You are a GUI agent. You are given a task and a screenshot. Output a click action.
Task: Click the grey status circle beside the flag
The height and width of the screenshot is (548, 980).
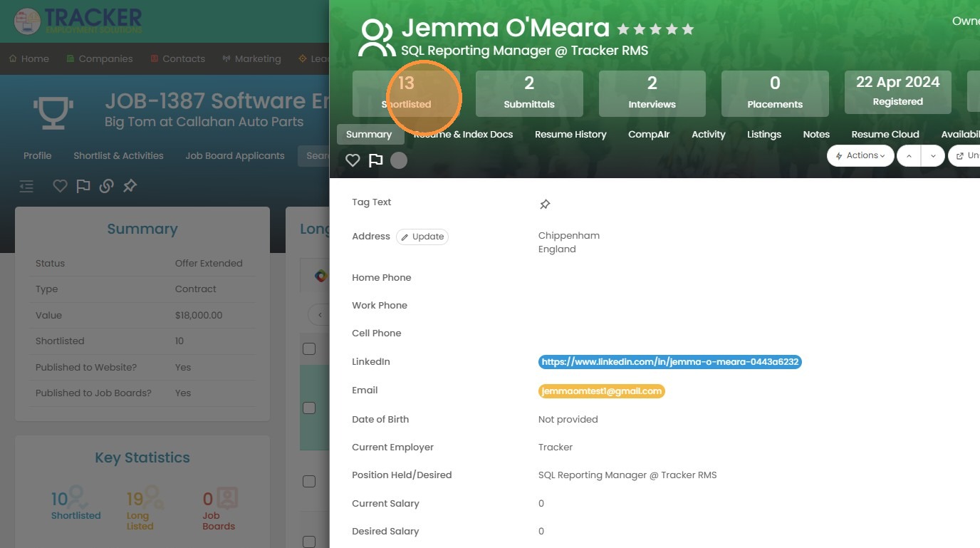pyautogui.click(x=399, y=160)
